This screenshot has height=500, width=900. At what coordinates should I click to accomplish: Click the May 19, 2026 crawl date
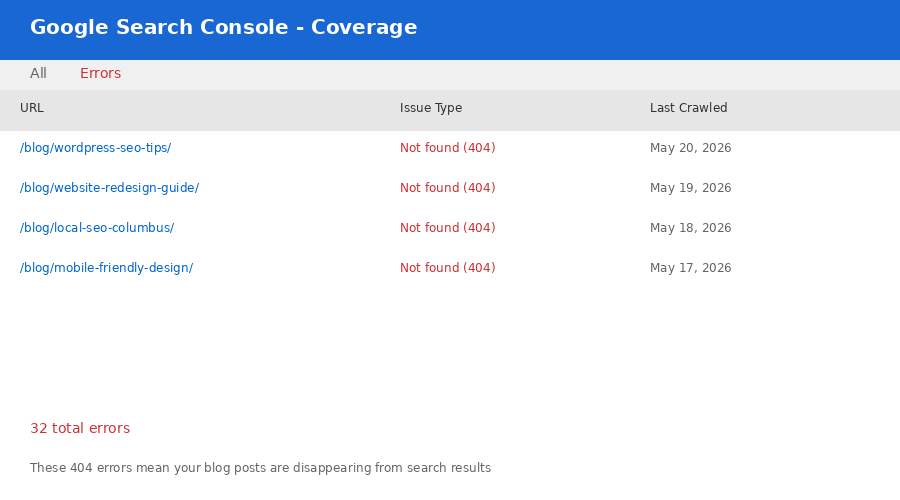click(x=690, y=188)
